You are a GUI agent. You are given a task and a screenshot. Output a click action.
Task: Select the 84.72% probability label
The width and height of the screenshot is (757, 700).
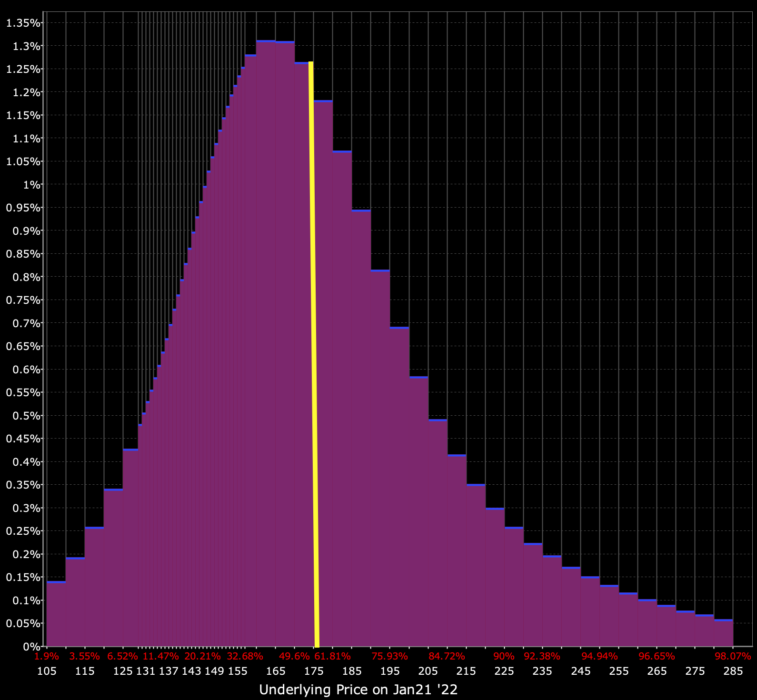447,656
